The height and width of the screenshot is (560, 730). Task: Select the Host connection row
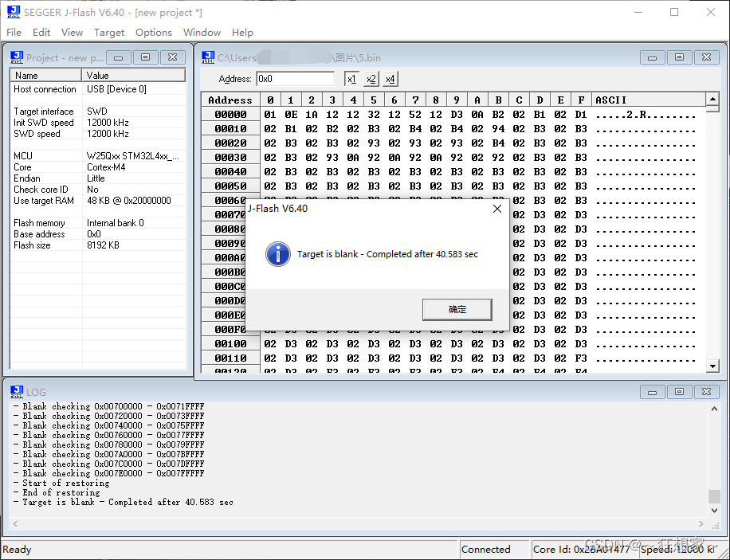point(98,89)
